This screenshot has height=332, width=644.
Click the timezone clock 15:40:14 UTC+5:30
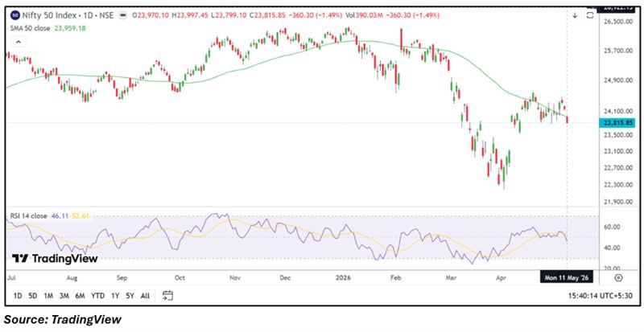click(602, 296)
